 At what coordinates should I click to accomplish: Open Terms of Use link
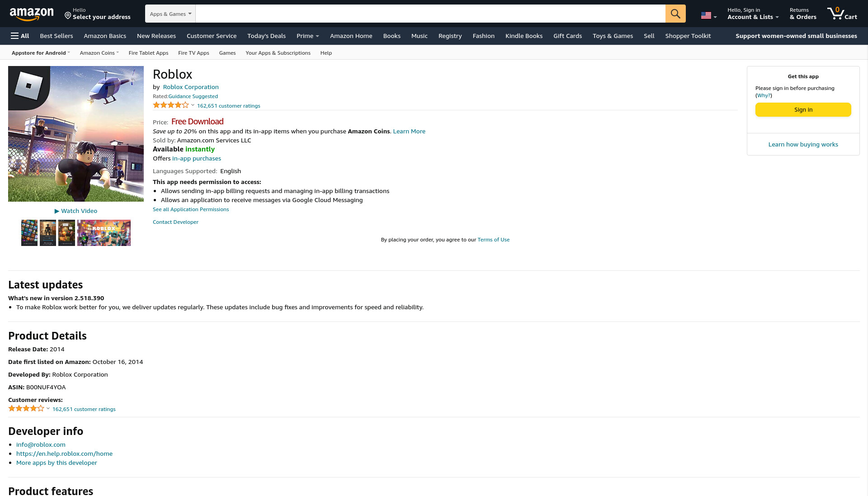(494, 240)
